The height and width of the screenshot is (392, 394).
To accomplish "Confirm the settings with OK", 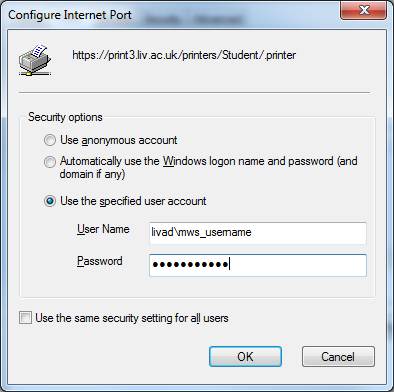I will [245, 357].
